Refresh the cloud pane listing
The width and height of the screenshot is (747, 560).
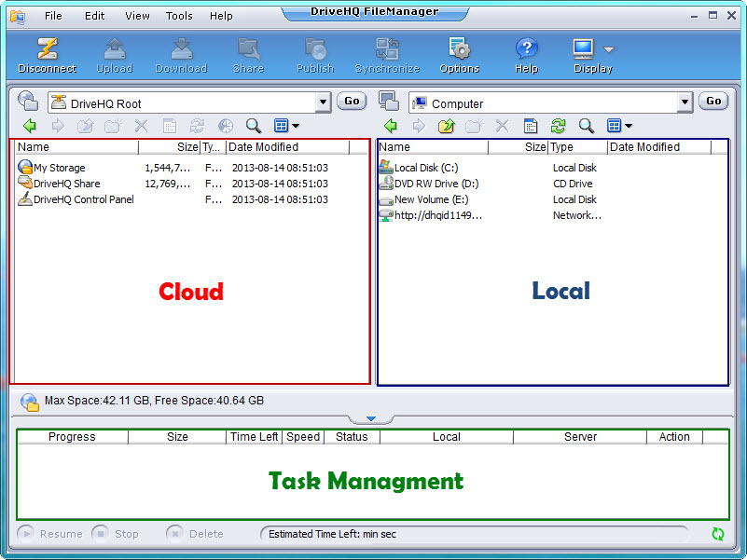(x=197, y=126)
